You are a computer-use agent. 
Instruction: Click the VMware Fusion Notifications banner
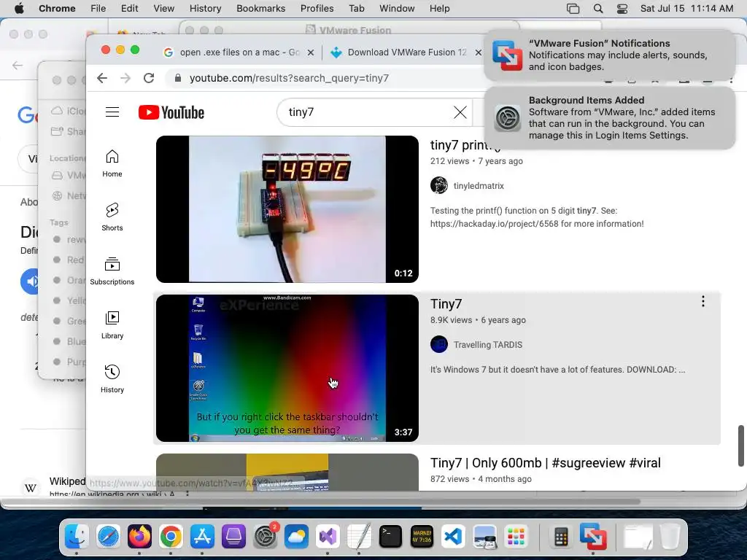609,55
